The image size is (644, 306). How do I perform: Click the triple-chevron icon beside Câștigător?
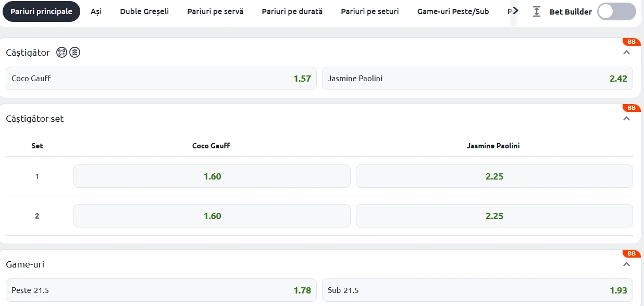[75, 52]
